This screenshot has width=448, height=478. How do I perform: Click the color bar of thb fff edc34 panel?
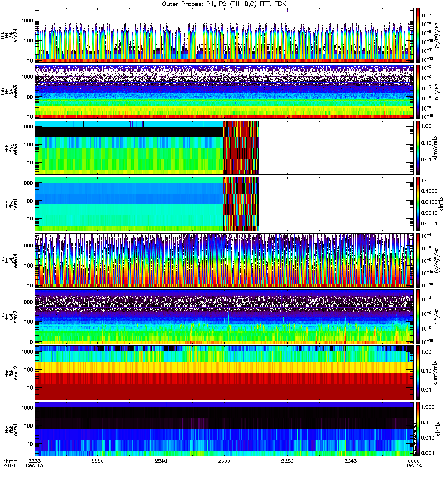(x=418, y=35)
